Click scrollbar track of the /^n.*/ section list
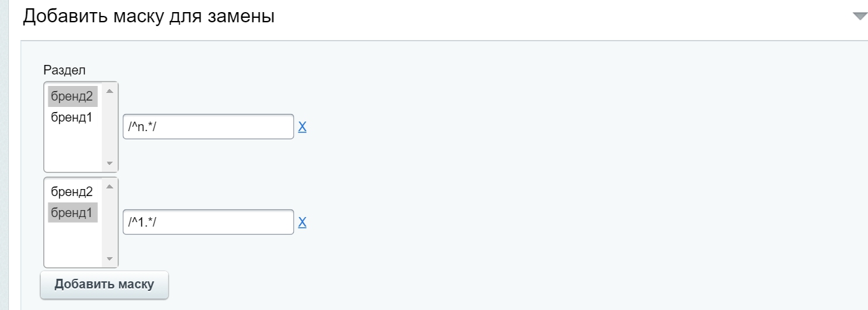This screenshot has height=310, width=868. click(x=109, y=127)
